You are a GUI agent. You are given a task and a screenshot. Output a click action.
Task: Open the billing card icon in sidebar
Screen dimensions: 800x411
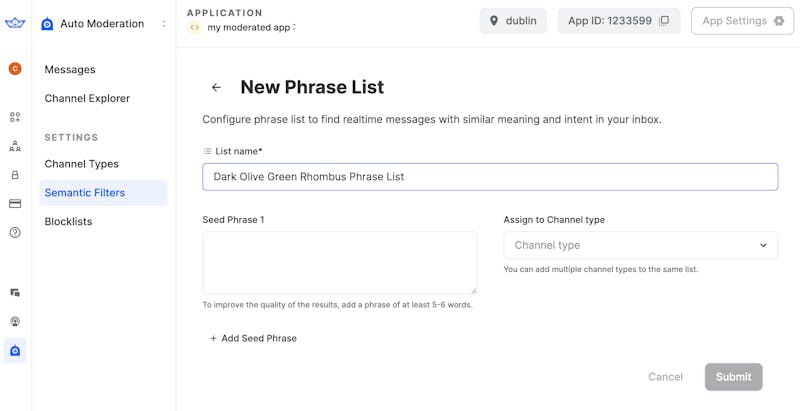click(15, 204)
